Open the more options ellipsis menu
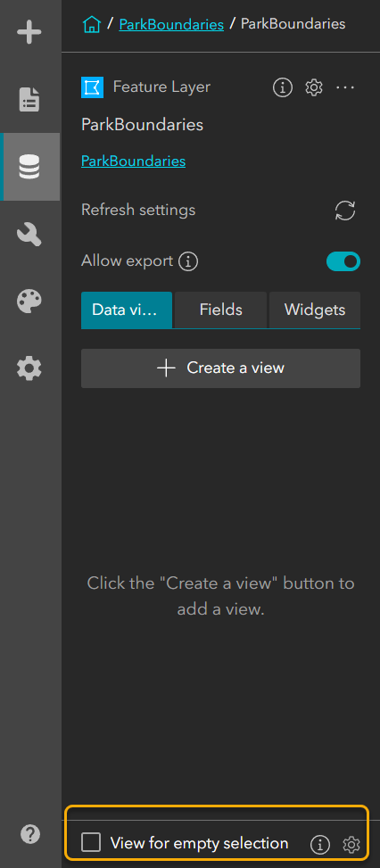This screenshot has width=380, height=868. coord(345,87)
